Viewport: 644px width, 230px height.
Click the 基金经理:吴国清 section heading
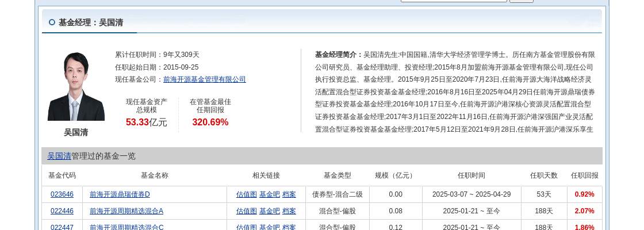91,22
